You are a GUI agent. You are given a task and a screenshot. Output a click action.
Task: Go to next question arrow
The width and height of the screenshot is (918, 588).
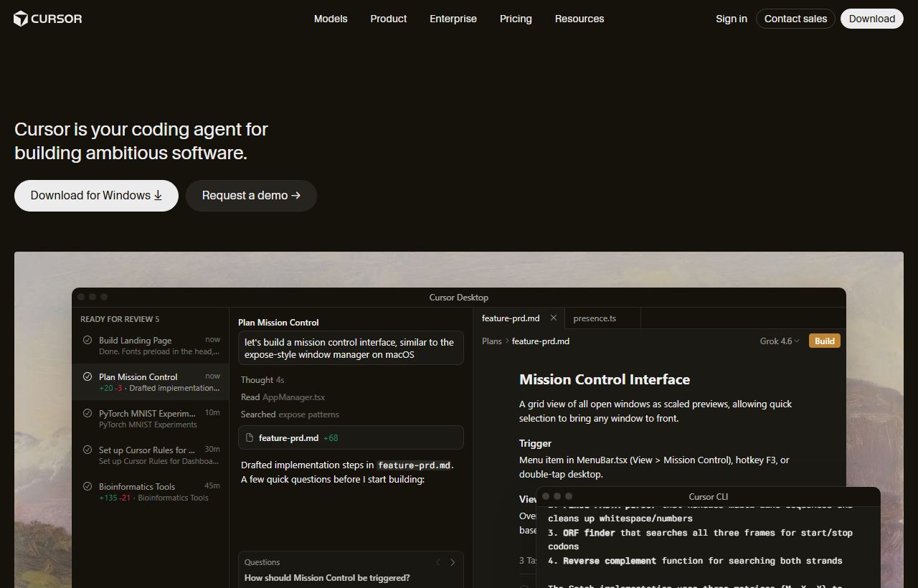(x=453, y=562)
